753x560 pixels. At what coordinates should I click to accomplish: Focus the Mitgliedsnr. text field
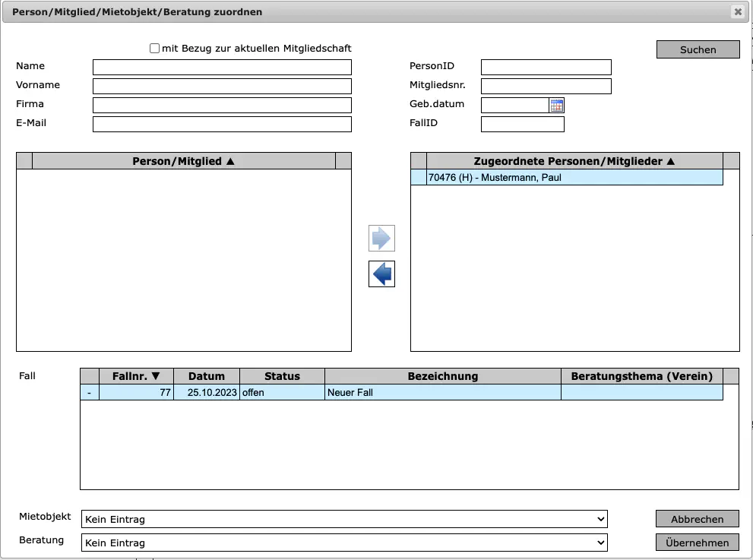coord(546,86)
